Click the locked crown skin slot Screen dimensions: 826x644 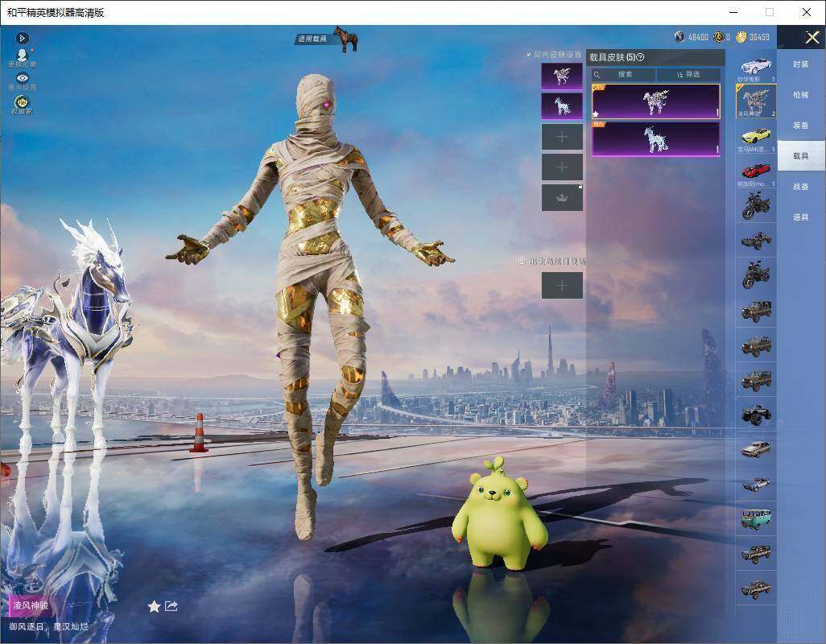562,197
